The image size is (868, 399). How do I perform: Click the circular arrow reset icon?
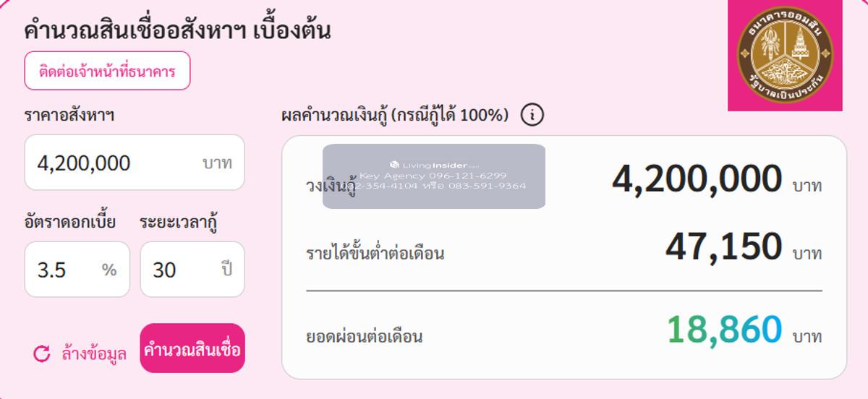(x=42, y=353)
